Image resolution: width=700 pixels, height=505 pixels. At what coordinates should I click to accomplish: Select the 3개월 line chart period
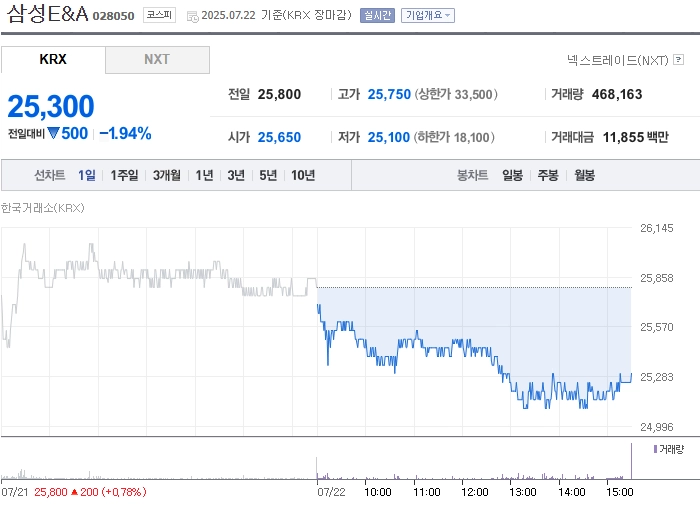tap(167, 175)
